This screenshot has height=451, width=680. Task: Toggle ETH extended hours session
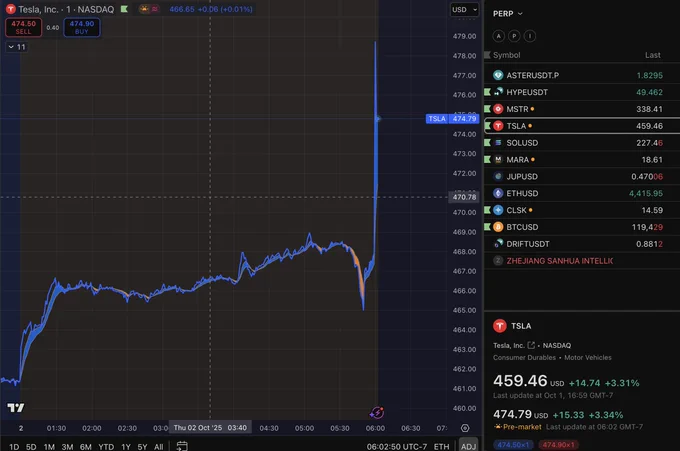(441, 446)
